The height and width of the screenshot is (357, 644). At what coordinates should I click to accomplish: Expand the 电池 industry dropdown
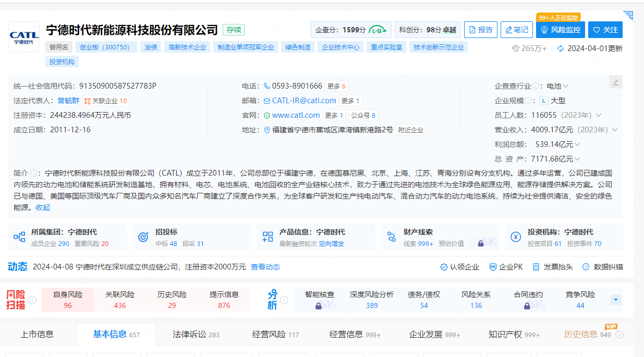click(x=565, y=86)
